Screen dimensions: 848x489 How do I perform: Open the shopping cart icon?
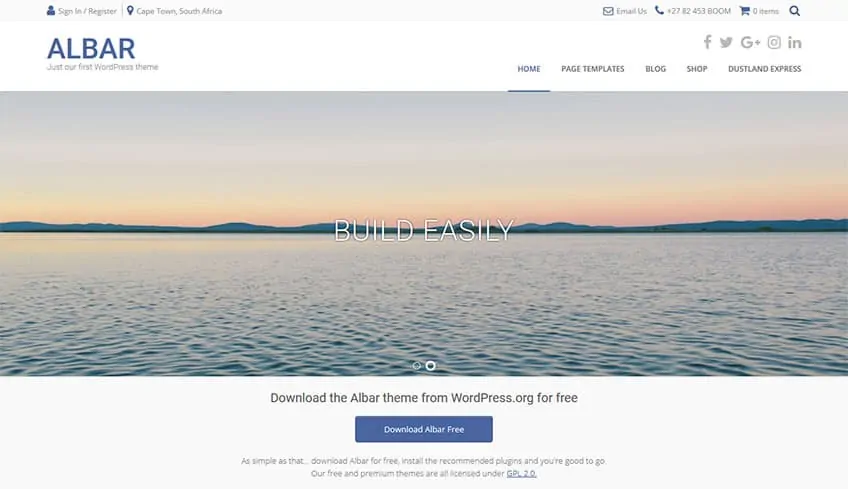click(x=745, y=10)
